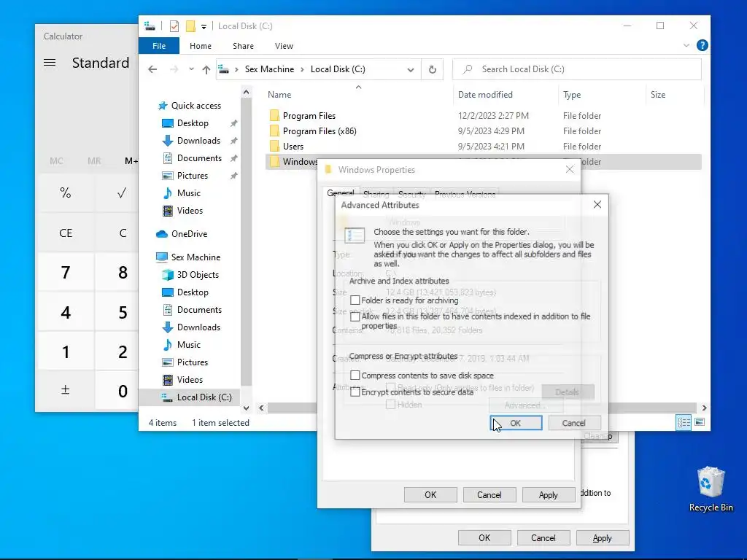Click the percent key in Calculator
The width and height of the screenshot is (747, 560).
coord(65,192)
